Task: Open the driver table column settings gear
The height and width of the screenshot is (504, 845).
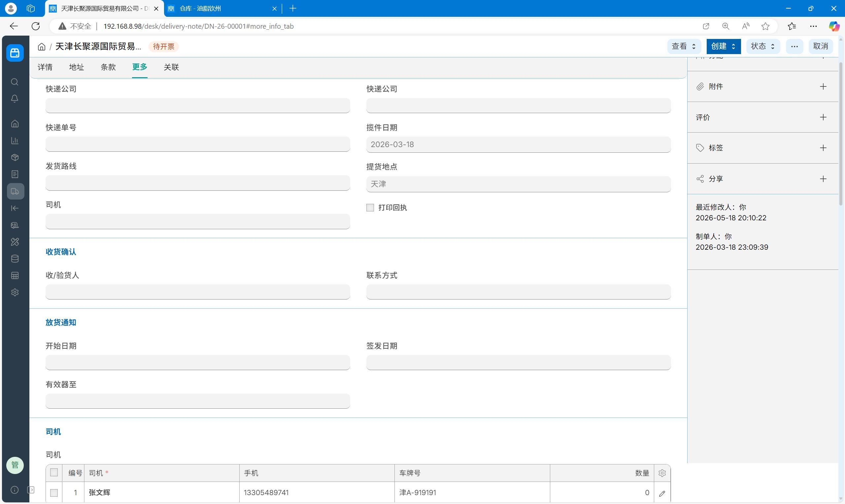Action: click(x=662, y=473)
